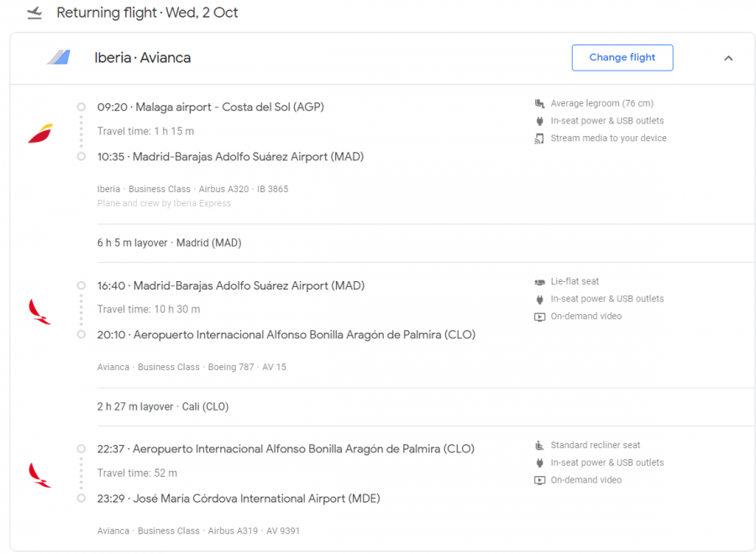756x554 pixels.
Task: Click the power plug icon for AV 15 leg
Action: (539, 299)
